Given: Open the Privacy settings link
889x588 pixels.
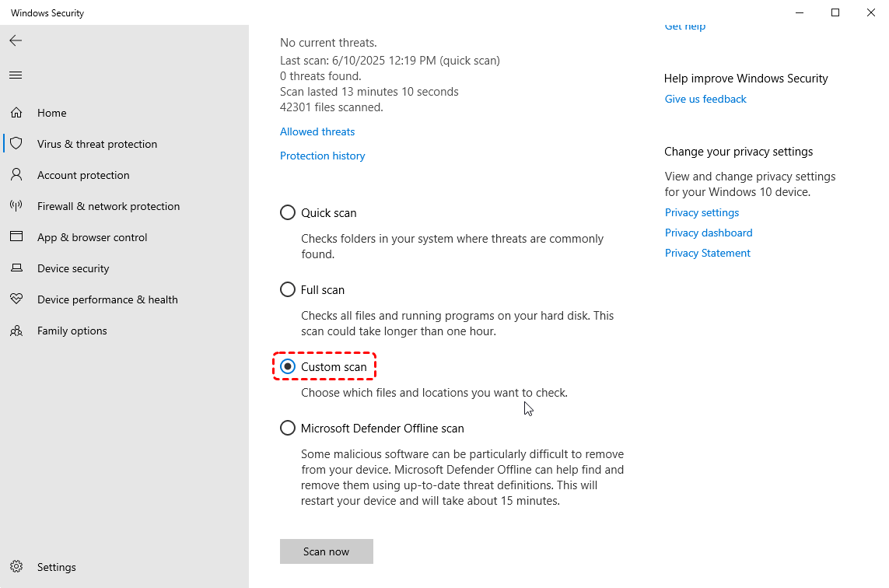Looking at the screenshot, I should point(702,212).
